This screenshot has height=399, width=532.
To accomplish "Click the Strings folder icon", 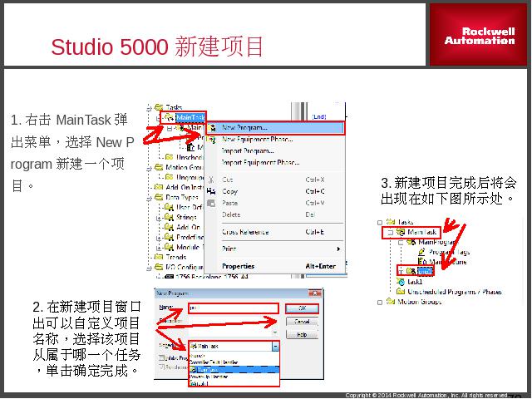I will (x=169, y=217).
